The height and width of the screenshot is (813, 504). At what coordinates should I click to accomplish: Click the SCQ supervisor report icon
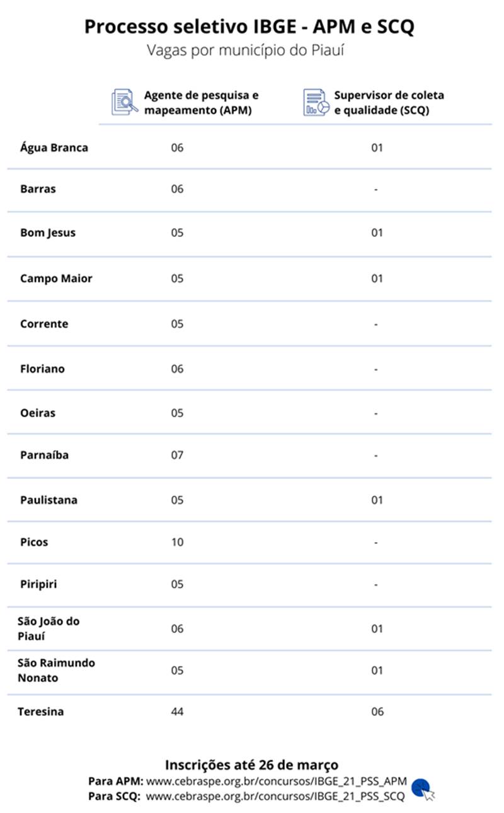point(316,102)
